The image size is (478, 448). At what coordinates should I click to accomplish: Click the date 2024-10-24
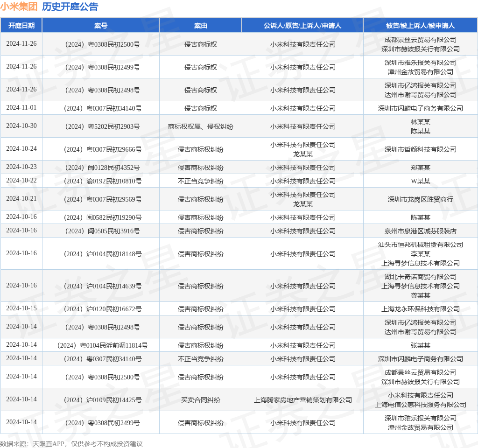click(21, 149)
